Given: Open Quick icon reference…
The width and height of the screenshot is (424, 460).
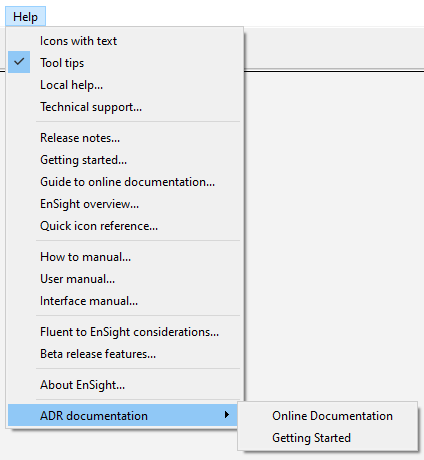Looking at the screenshot, I should click(124, 226).
